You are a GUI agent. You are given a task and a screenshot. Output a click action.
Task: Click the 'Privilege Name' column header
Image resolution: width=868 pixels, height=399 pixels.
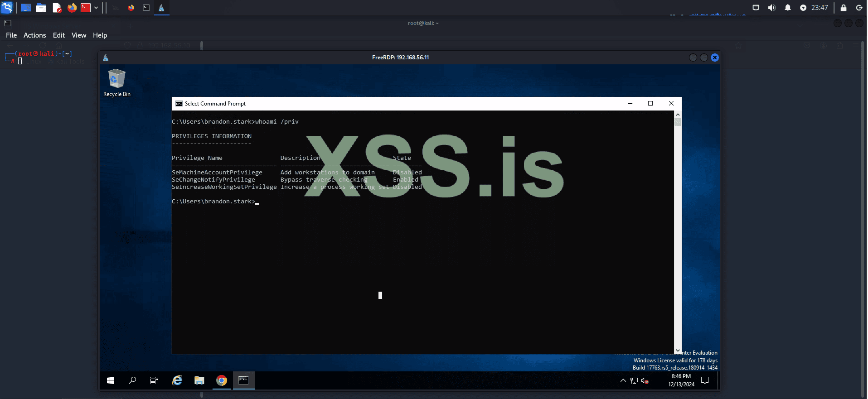coord(197,158)
